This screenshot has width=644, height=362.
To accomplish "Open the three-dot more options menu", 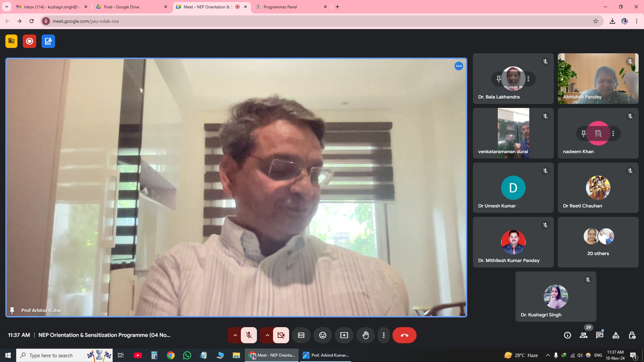I will pyautogui.click(x=384, y=335).
